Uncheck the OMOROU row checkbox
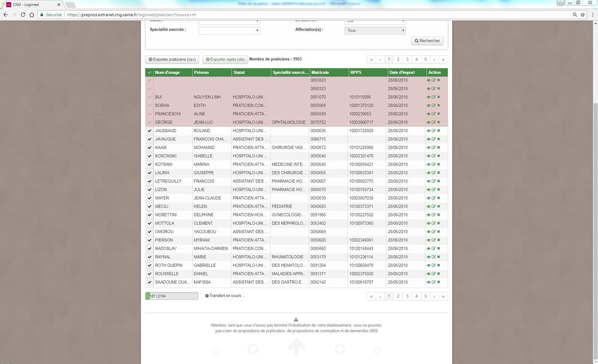This screenshot has height=364, width=598. (149, 232)
